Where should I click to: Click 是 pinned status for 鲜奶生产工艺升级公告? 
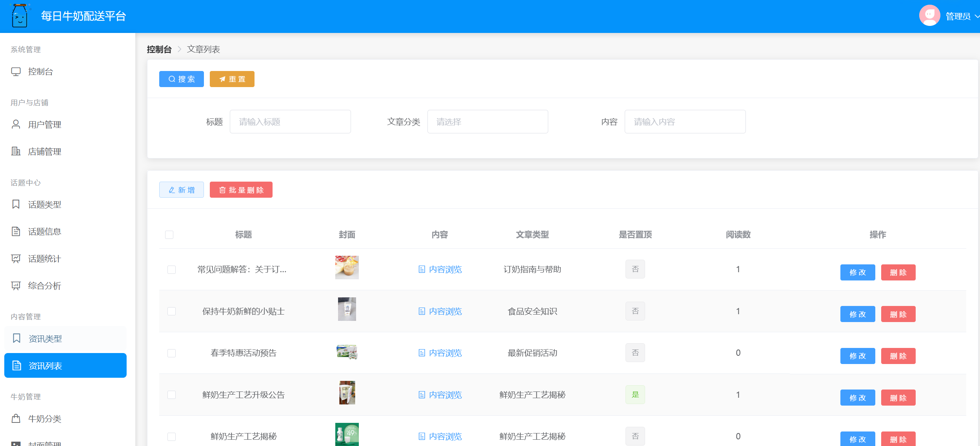pos(635,395)
